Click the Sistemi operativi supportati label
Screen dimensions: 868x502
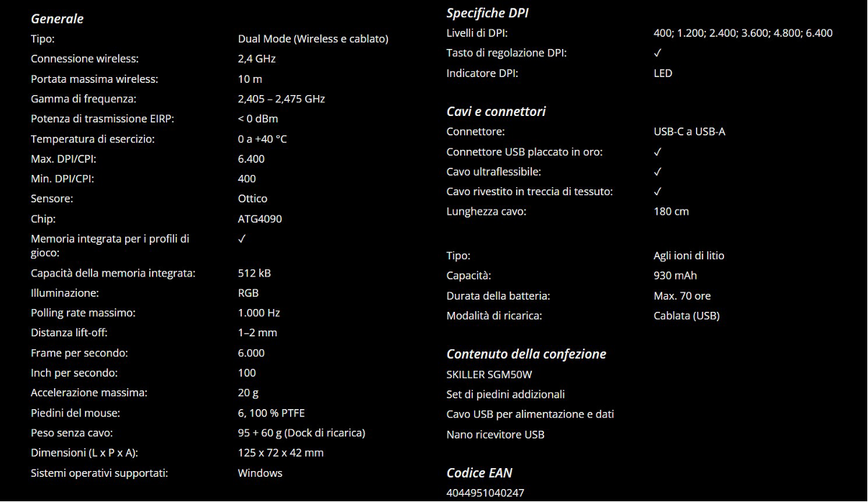pos(99,473)
